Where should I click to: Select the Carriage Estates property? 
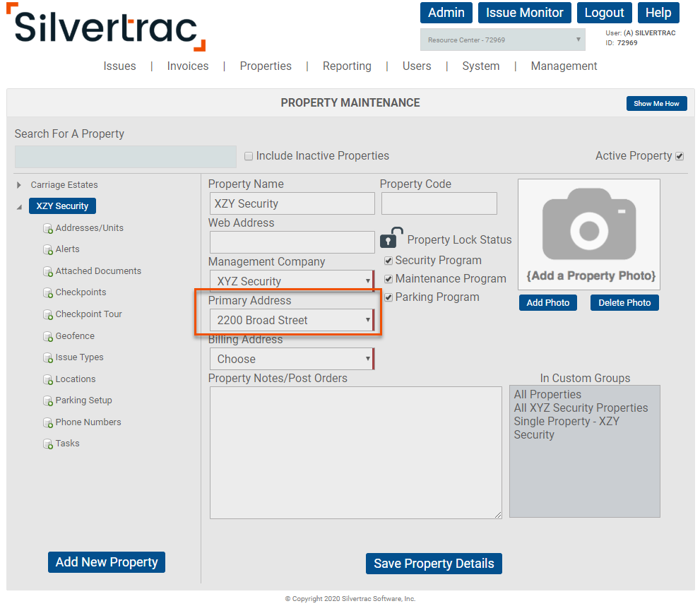pos(64,185)
